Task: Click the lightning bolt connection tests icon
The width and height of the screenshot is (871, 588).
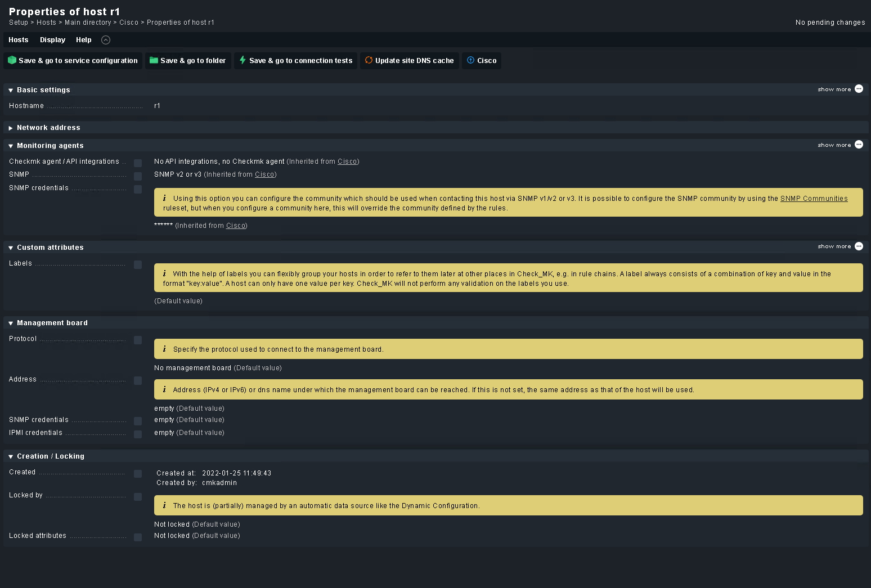Action: 243,60
